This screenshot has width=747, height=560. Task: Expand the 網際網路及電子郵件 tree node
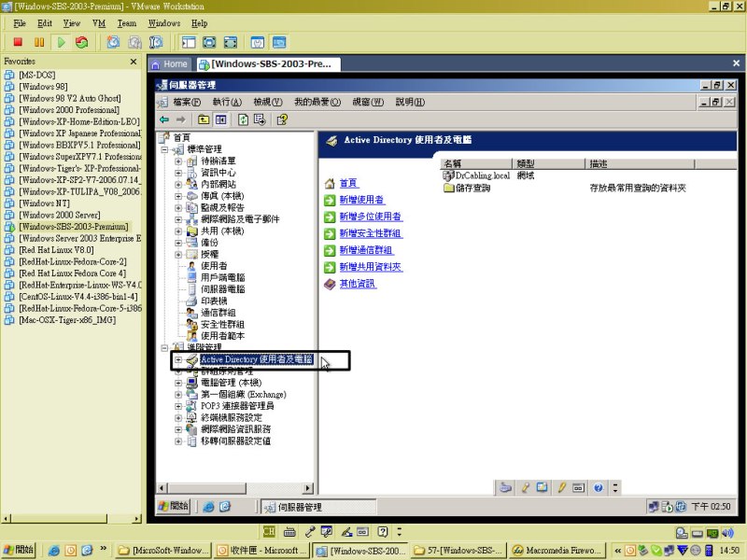[178, 219]
